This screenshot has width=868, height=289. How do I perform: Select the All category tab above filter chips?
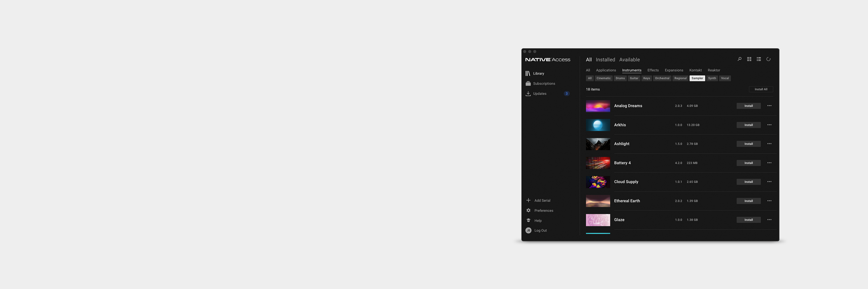coord(588,70)
